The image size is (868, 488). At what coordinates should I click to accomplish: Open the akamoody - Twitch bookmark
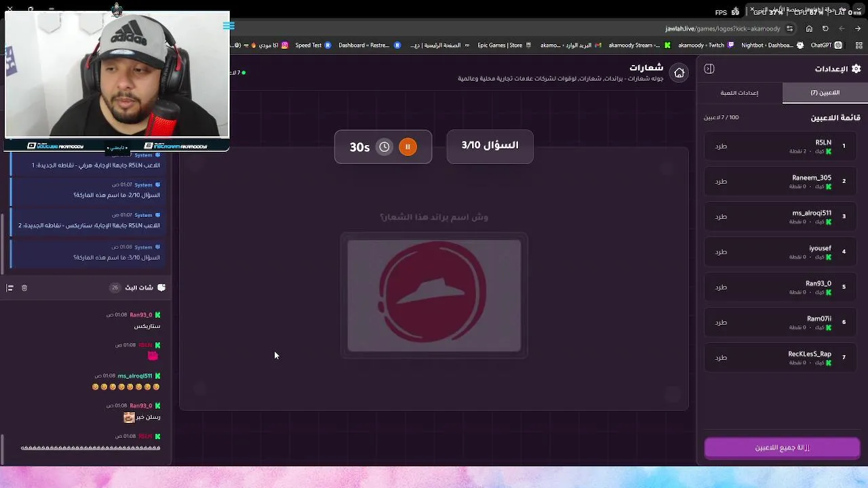(706, 45)
